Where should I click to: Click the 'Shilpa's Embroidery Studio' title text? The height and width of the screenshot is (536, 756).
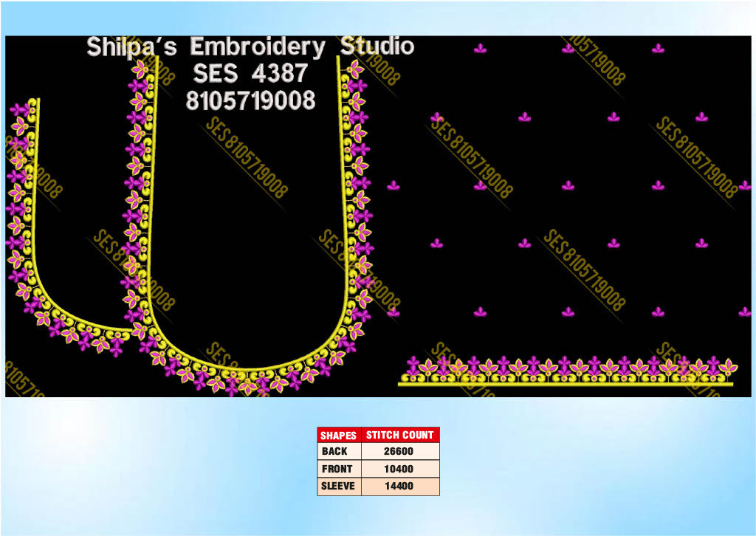coord(250,47)
